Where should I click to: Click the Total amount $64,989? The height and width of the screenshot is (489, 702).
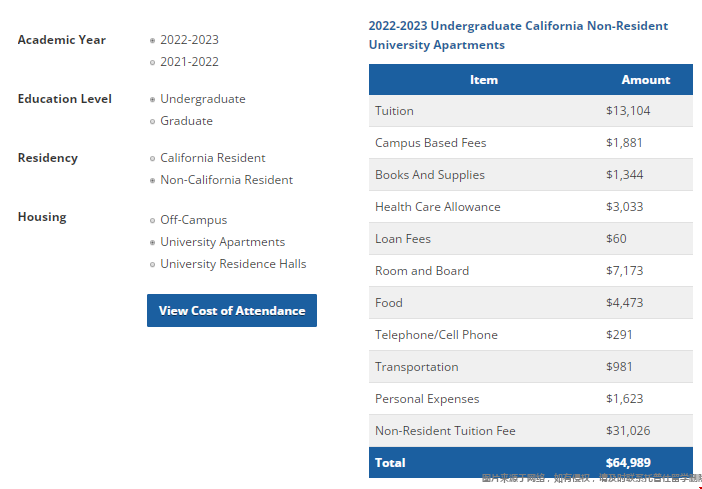point(628,463)
